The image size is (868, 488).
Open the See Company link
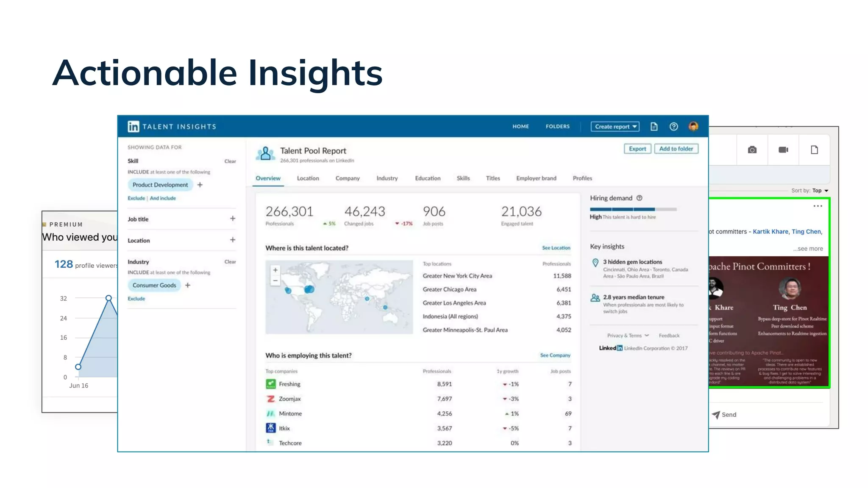(x=555, y=355)
